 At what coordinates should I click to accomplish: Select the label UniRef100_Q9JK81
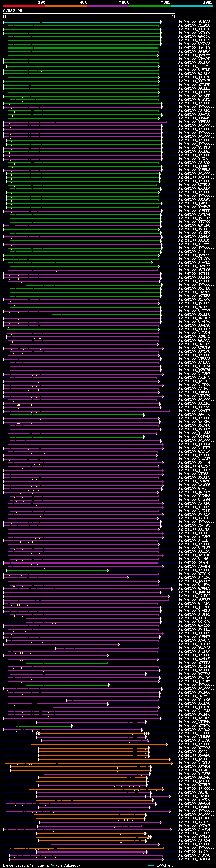click(x=194, y=166)
